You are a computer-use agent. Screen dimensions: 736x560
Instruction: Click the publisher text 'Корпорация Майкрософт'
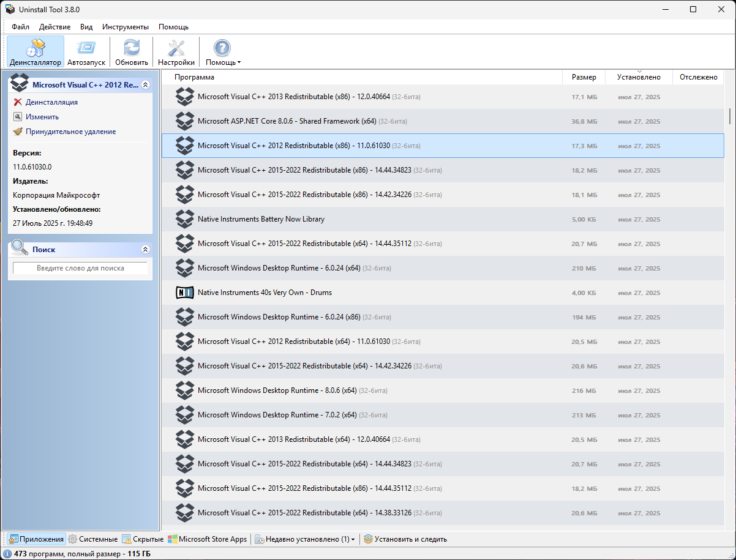(x=56, y=195)
